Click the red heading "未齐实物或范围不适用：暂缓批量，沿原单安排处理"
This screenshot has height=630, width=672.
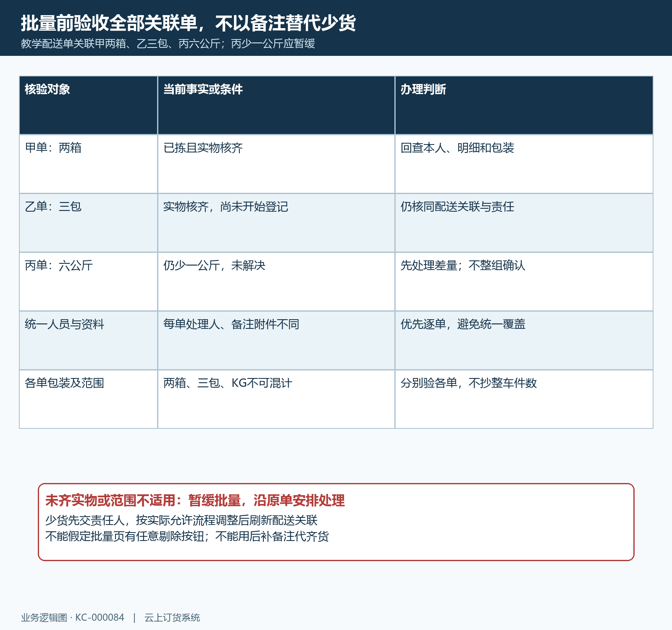click(195, 501)
